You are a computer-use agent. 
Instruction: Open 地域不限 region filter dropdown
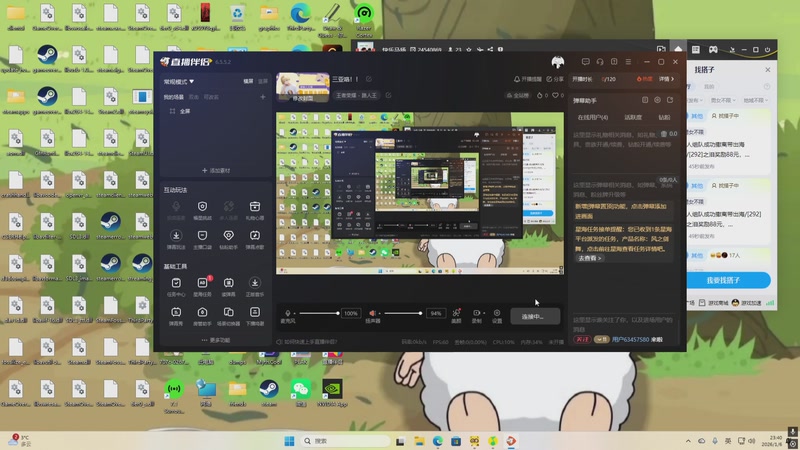[756, 101]
